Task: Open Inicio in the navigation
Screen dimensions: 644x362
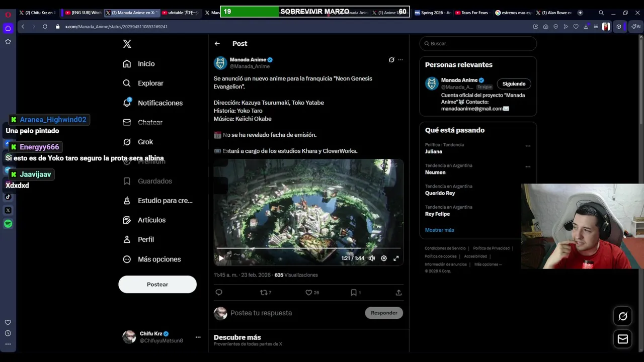Action: (x=139, y=64)
